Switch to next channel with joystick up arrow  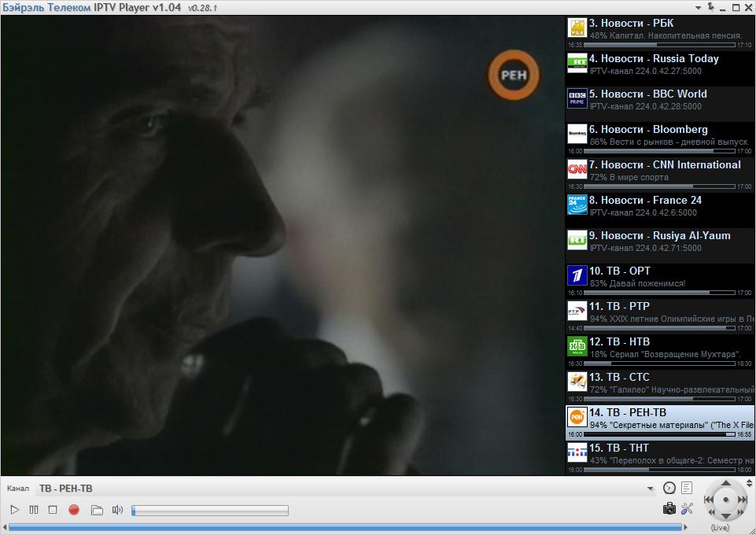pyautogui.click(x=725, y=483)
